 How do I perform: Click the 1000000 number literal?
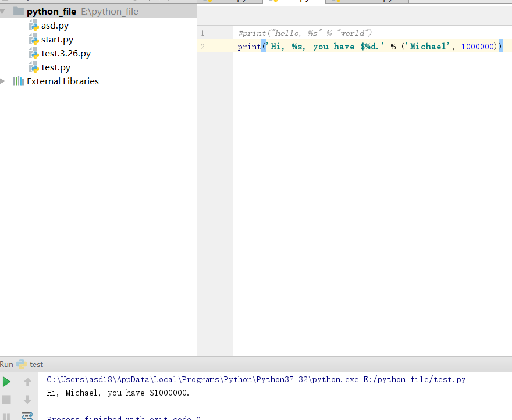tap(478, 47)
